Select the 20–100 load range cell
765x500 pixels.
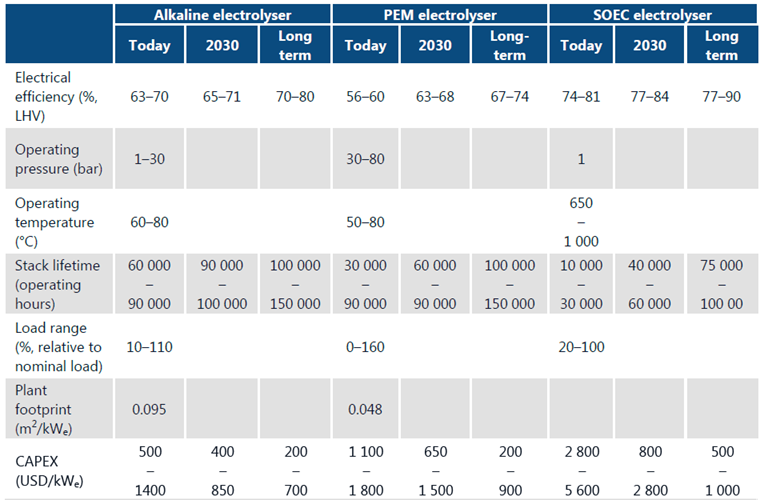[x=582, y=345]
